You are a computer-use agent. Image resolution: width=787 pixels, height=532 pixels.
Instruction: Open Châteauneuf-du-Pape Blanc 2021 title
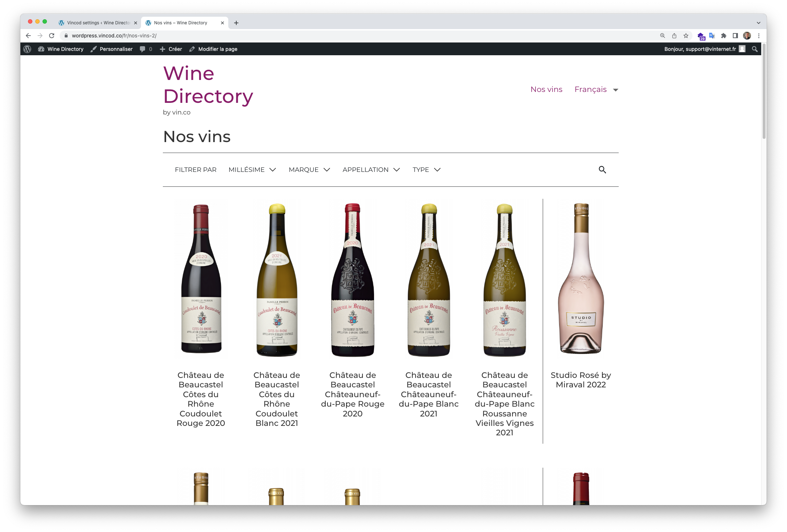(x=429, y=394)
